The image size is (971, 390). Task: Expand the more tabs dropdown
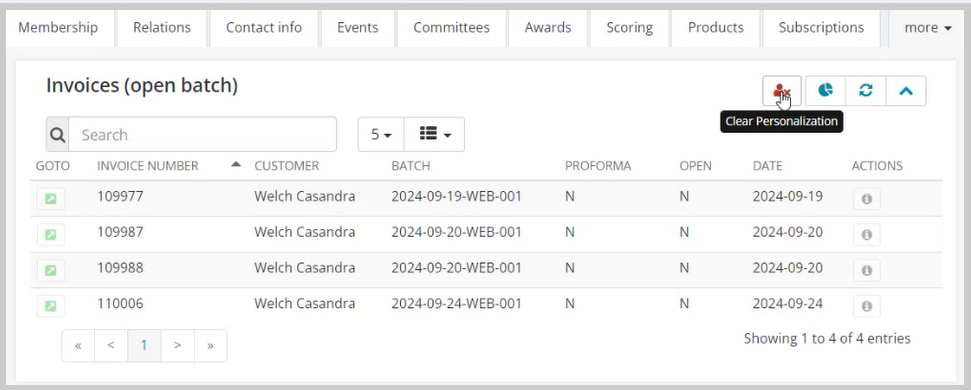point(927,28)
